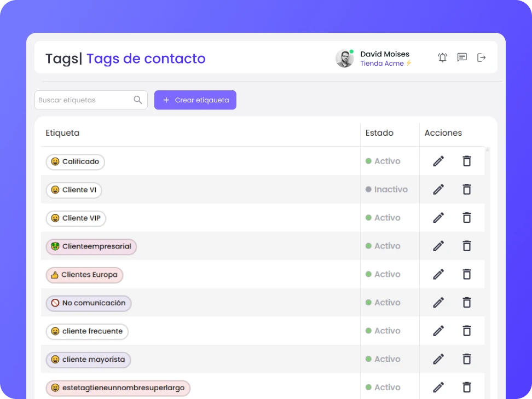Delete the "No comunicación" tag

[x=466, y=302]
